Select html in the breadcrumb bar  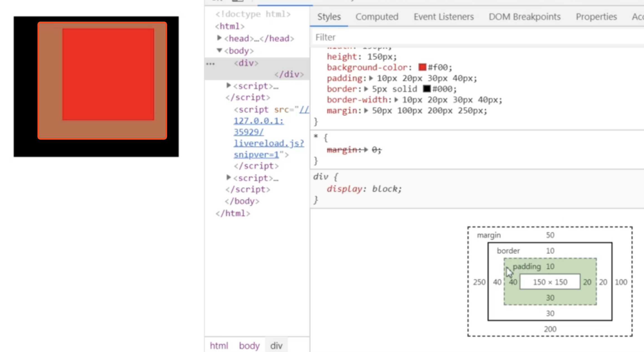coord(219,346)
